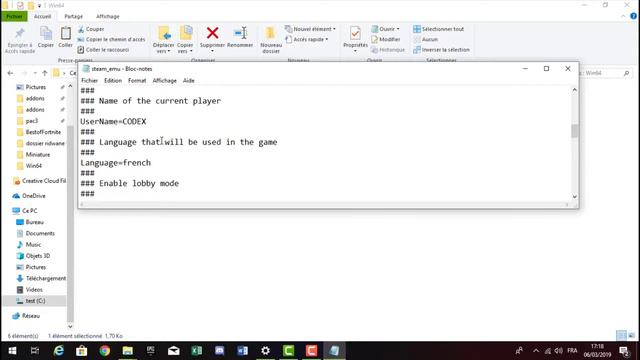Click the Coller clipboard icon
The width and height of the screenshot is (640, 360).
pyautogui.click(x=65, y=33)
